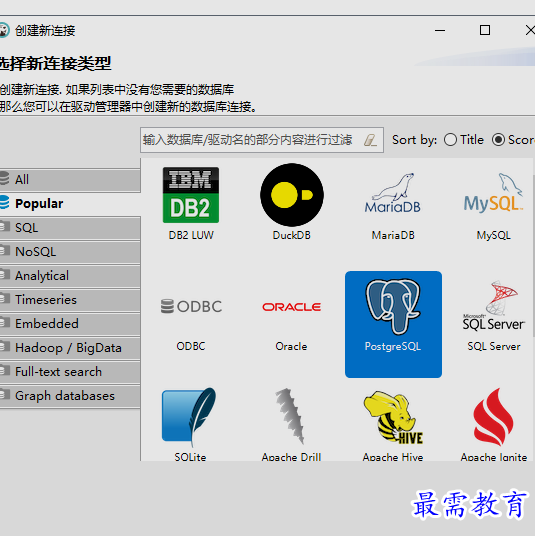
Task: Switch to Full-text search category
Action: pyautogui.click(x=70, y=372)
